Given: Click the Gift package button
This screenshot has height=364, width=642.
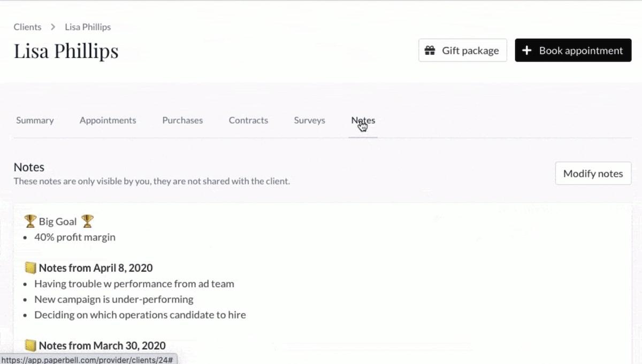Looking at the screenshot, I should click(463, 50).
